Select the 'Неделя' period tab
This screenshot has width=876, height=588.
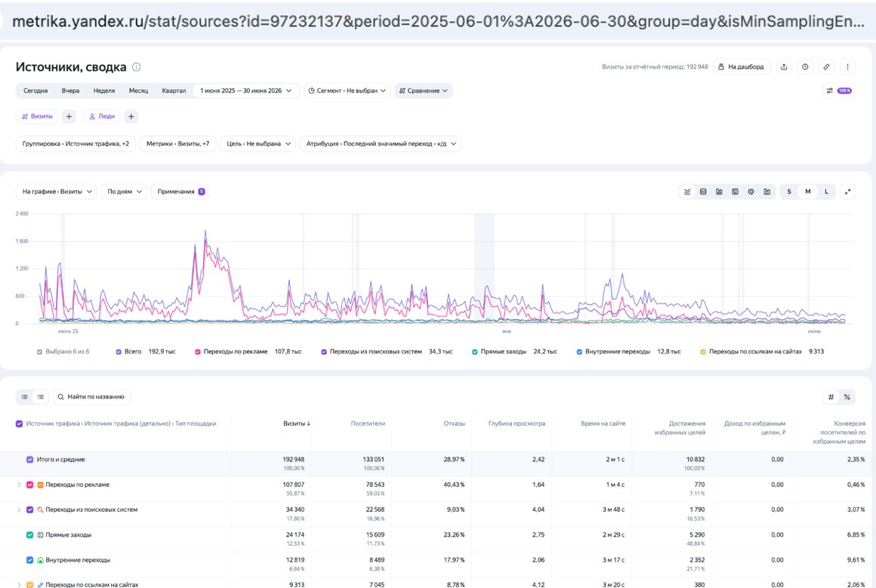[104, 91]
